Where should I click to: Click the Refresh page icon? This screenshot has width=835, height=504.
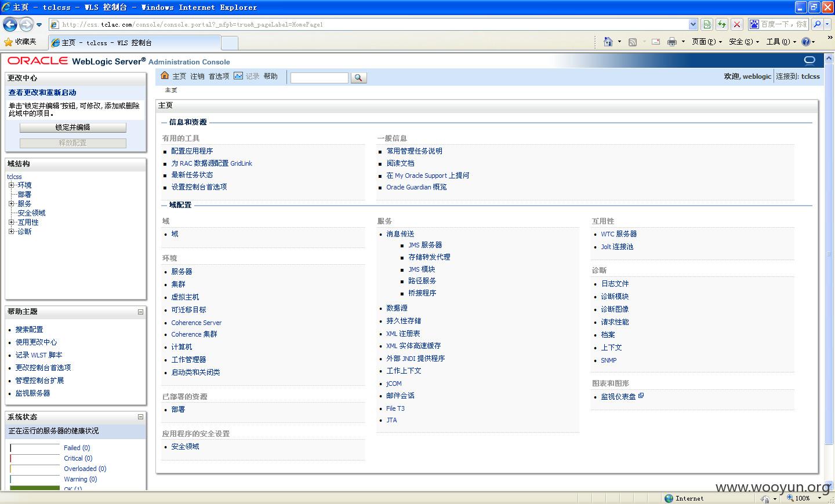coord(722,24)
